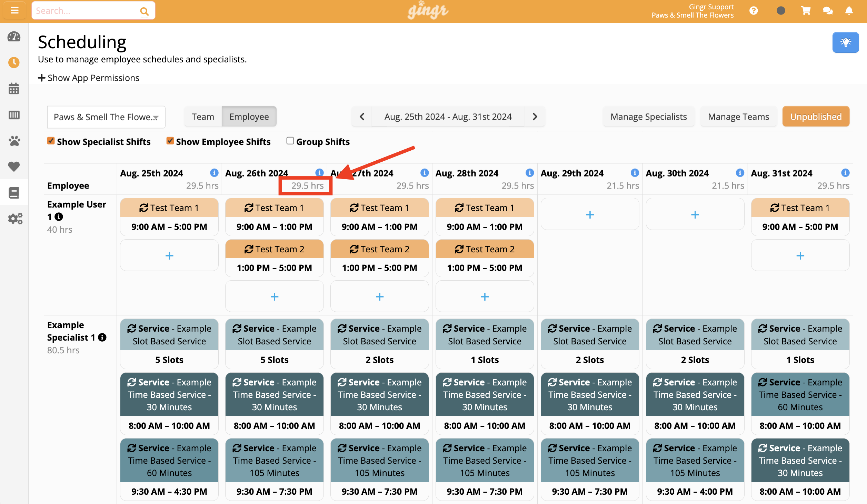This screenshot has height=504, width=867.
Task: Add shift for Example User 1 on Aug. 30th
Action: [x=695, y=214]
